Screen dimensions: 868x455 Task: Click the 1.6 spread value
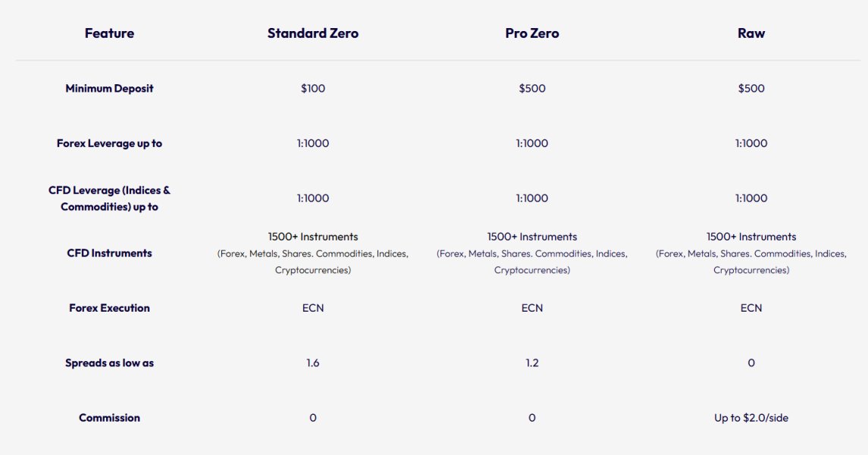click(x=312, y=363)
